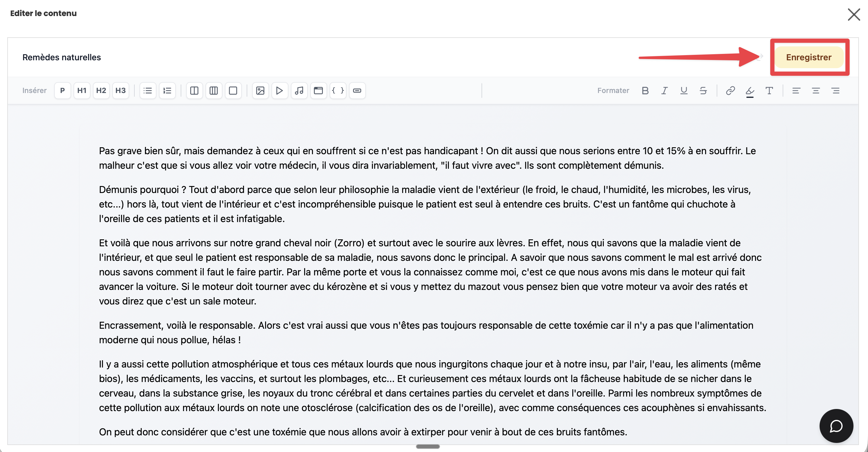Insert a code embed block
This screenshot has width=868, height=452.
[338, 90]
